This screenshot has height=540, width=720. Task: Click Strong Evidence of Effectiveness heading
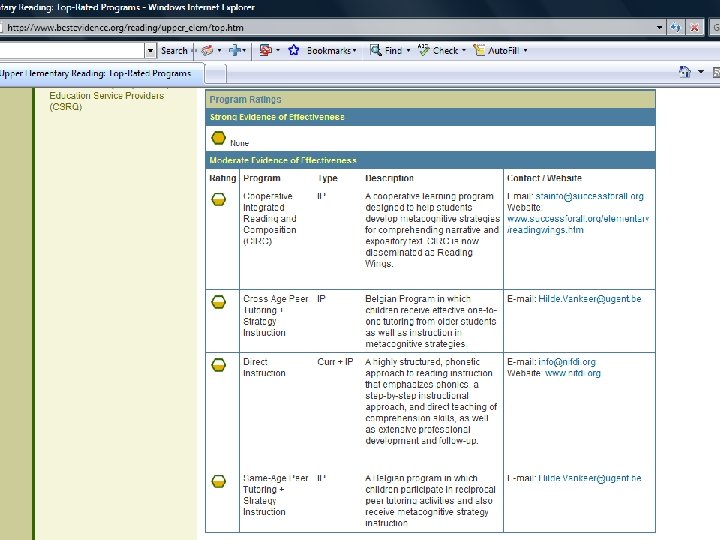click(x=277, y=117)
